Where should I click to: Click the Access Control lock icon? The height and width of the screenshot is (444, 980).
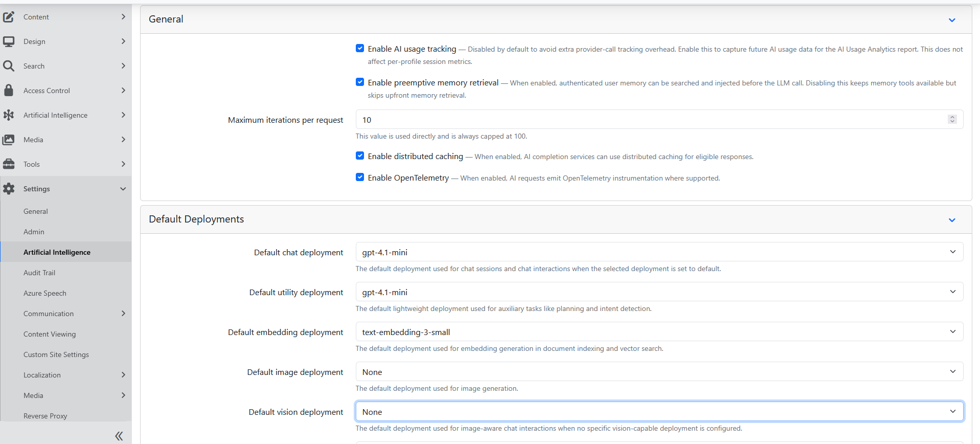coord(9,91)
